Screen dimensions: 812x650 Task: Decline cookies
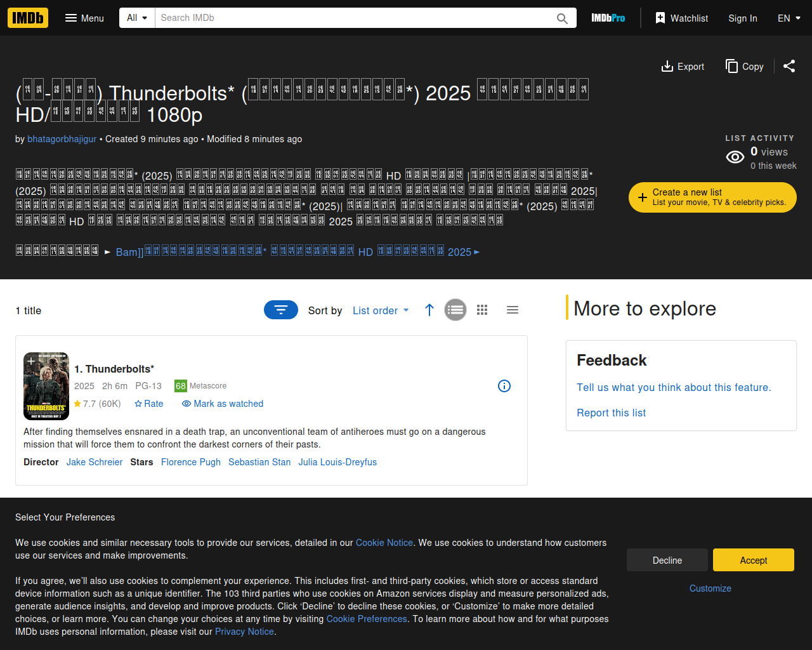click(667, 560)
